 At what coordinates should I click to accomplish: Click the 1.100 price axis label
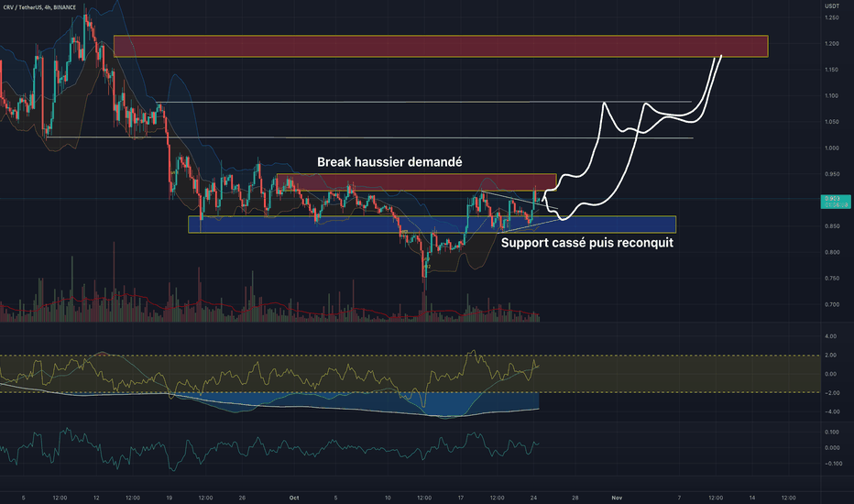[x=832, y=96]
